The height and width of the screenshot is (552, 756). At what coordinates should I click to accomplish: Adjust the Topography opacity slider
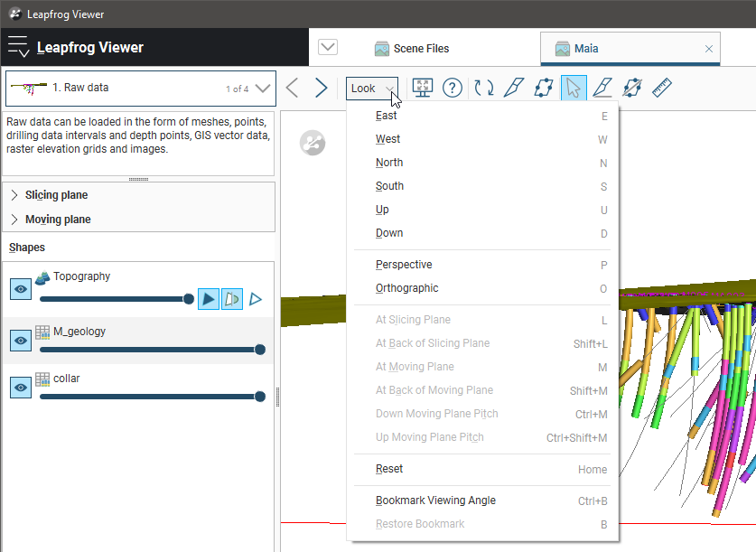pyautogui.click(x=117, y=299)
